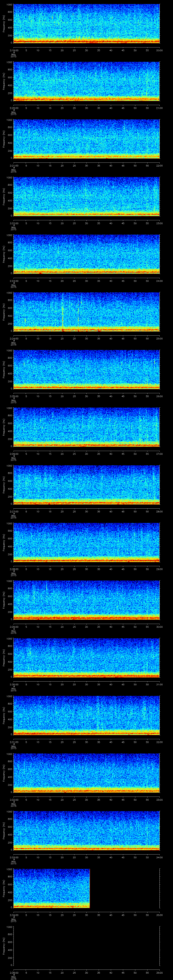173x980 pixels.
Task: Click the '2:21:00' start time label
Action: coord(14,166)
